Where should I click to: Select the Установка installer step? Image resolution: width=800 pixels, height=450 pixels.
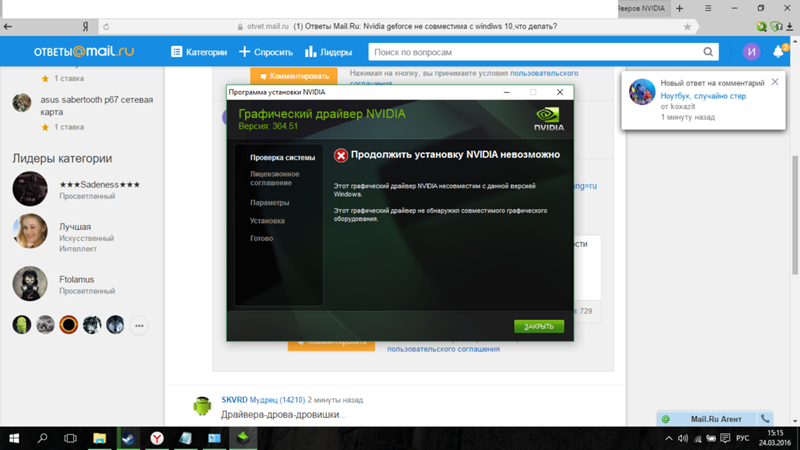click(x=267, y=221)
